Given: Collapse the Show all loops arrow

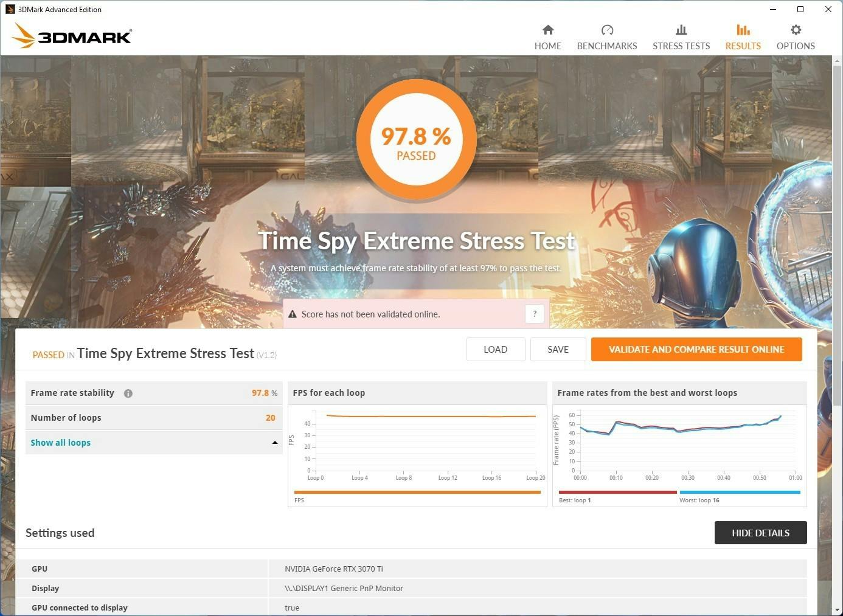Looking at the screenshot, I should tap(275, 443).
